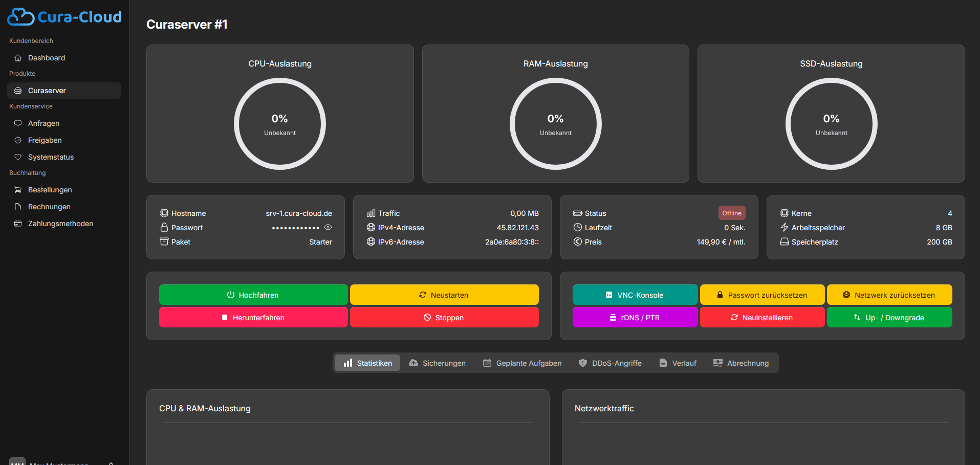The width and height of the screenshot is (980, 465).
Task: Click the Anfragen chat icon in the sidebar
Action: coord(18,123)
